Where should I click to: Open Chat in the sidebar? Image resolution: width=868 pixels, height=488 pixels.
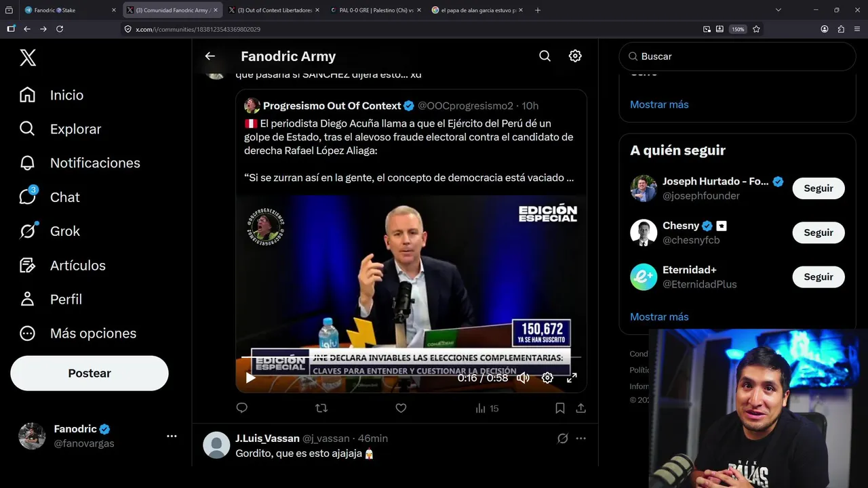(x=50, y=197)
